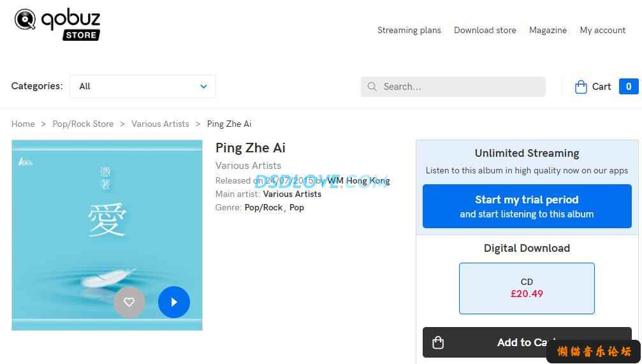
Task: Open Download store menu
Action: point(485,31)
